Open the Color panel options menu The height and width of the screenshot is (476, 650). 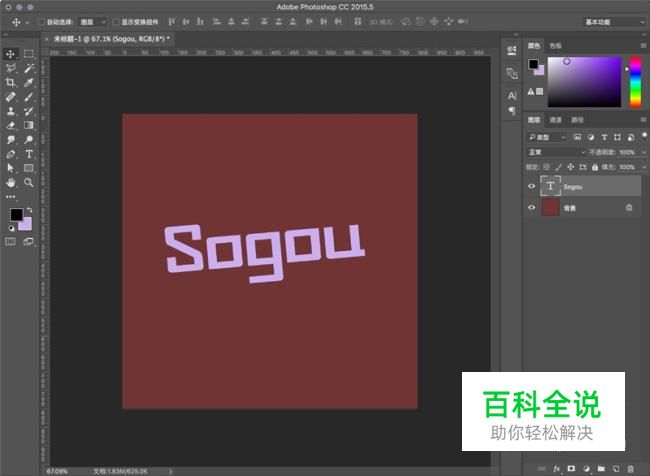[x=643, y=46]
